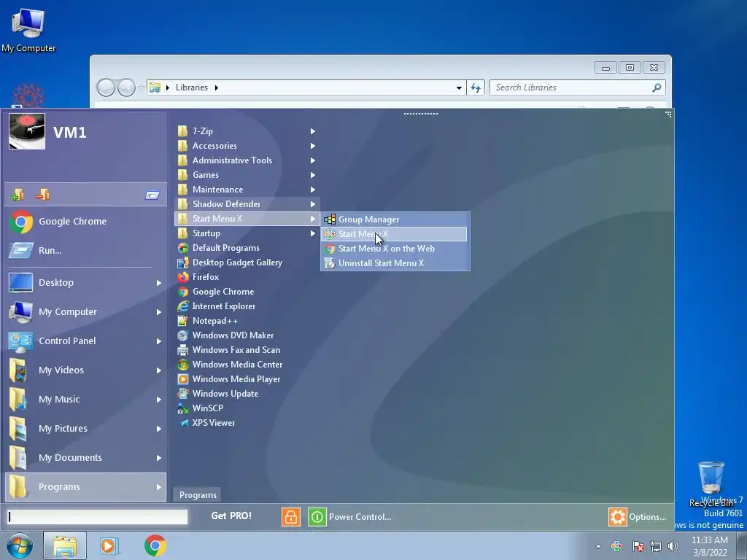Open Power Control... button

pyautogui.click(x=350, y=517)
